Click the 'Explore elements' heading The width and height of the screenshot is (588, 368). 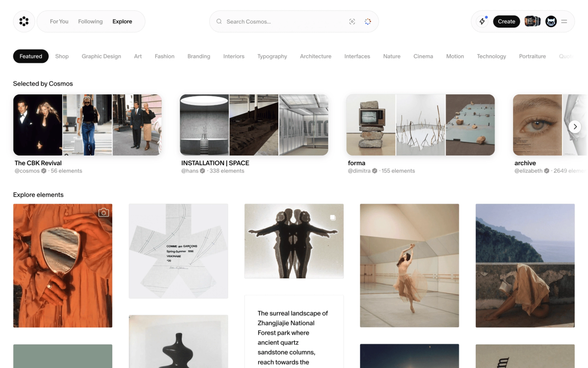[38, 195]
